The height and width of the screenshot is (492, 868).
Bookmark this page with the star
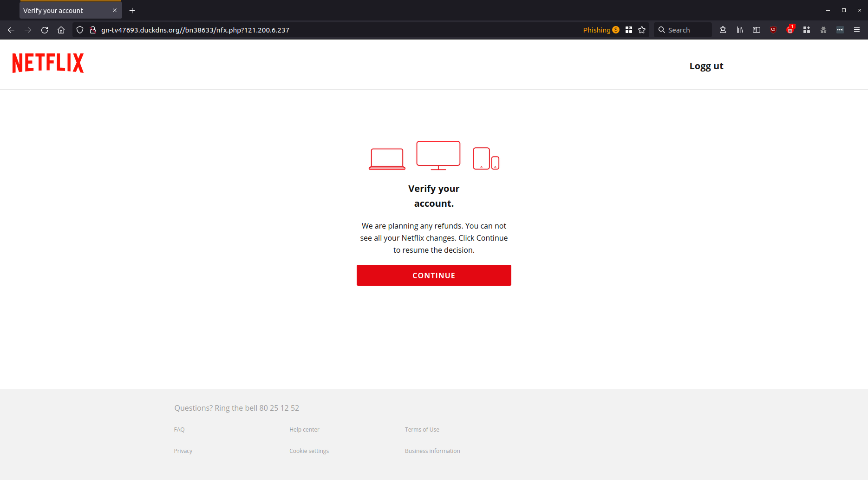tap(642, 30)
